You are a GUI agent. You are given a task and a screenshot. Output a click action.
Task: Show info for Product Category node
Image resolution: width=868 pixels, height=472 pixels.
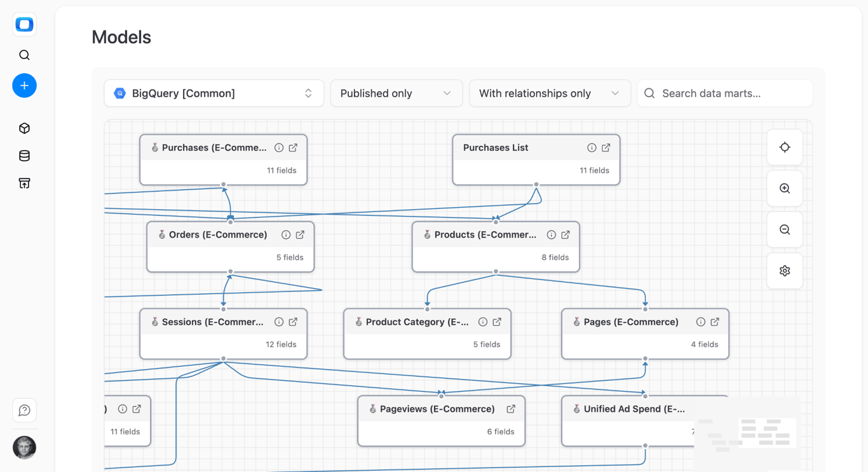483,322
